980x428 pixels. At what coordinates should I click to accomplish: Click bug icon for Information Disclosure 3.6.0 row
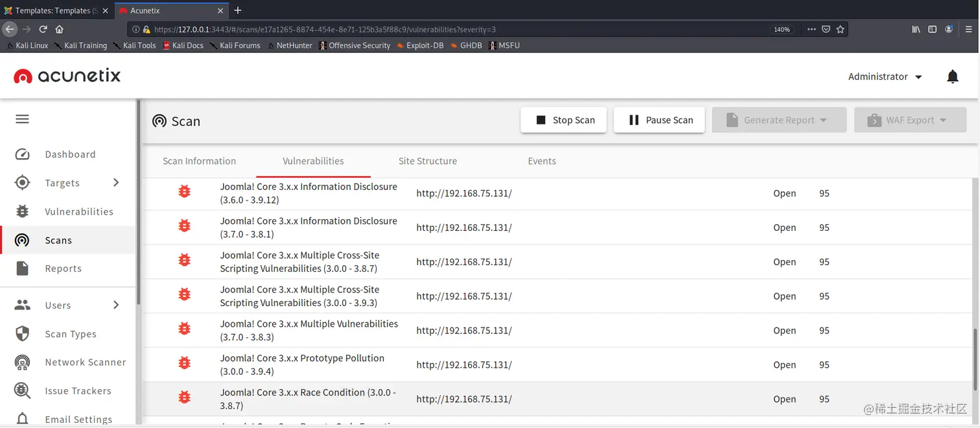pyautogui.click(x=185, y=191)
